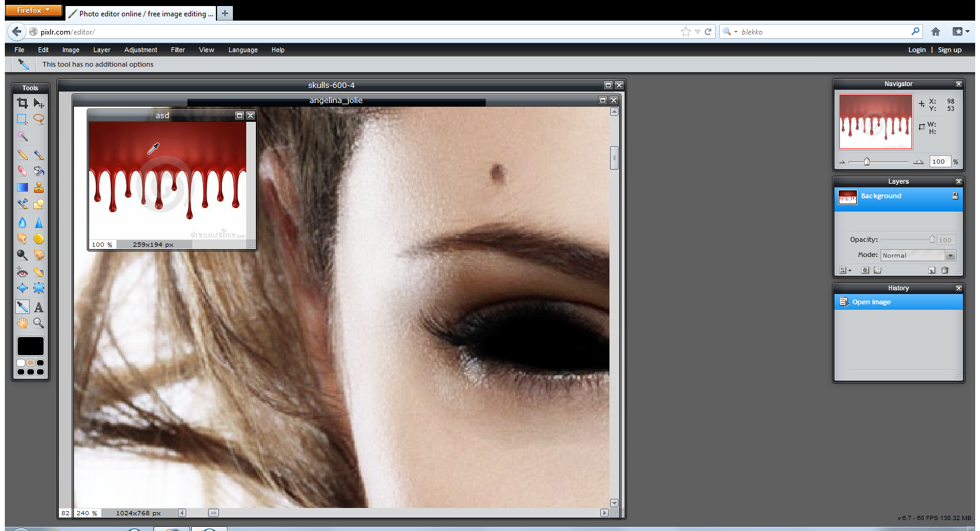980x531 pixels.
Task: Select the Pinch tool
Action: pos(39,288)
